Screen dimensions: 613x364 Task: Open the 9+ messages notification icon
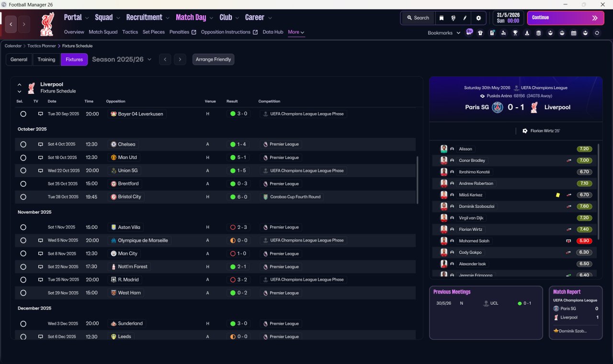(469, 33)
